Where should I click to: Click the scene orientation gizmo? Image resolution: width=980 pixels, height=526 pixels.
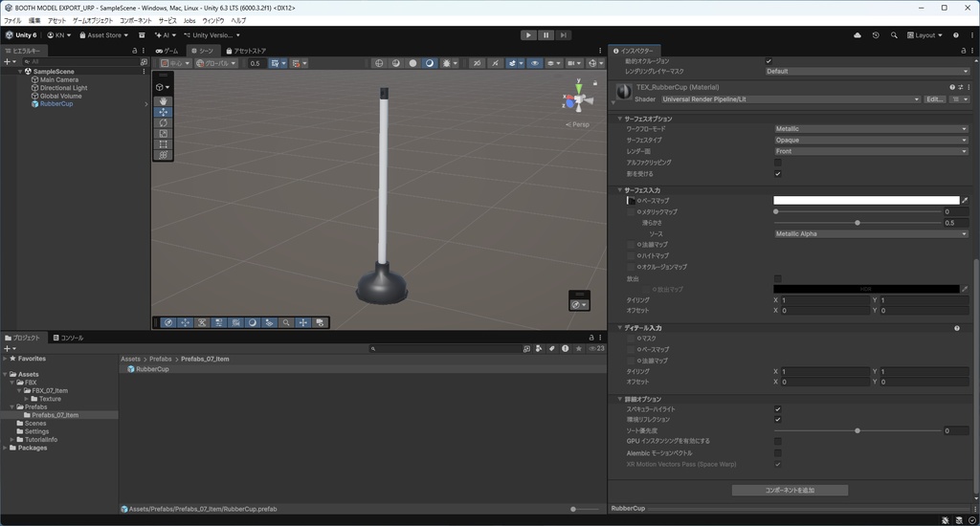(x=579, y=98)
